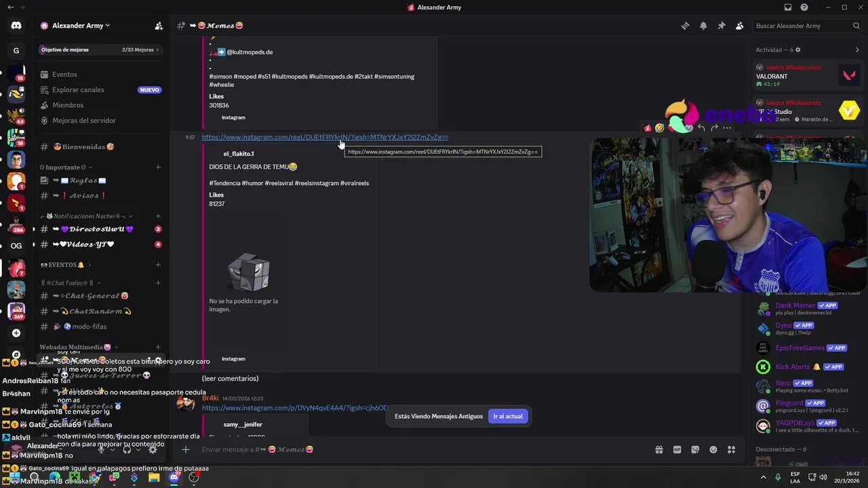
Task: Click the forward arrow on hovered message
Action: (714, 127)
